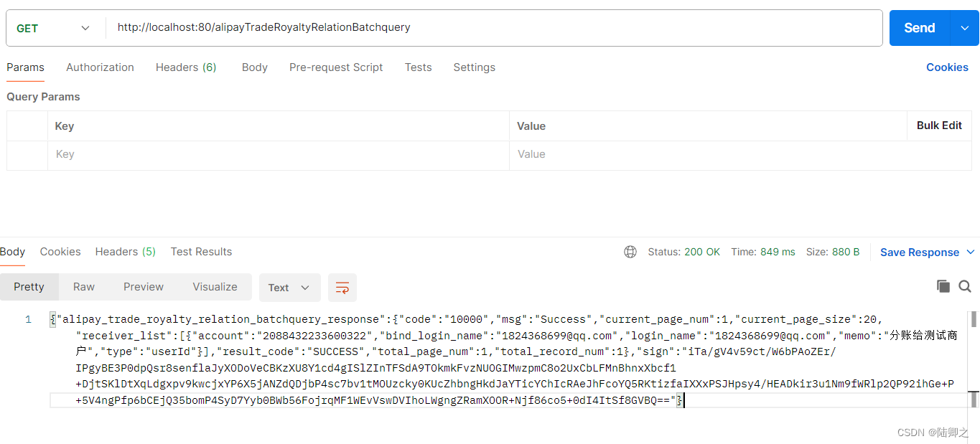This screenshot has width=980, height=444.
Task: Click the Bulk Edit button
Action: coord(939,126)
